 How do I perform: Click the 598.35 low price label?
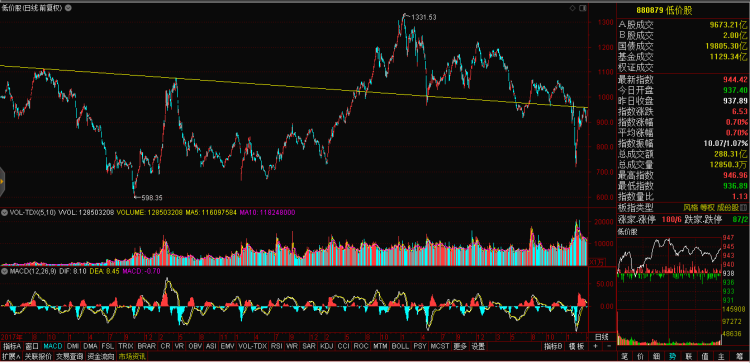[x=151, y=197]
